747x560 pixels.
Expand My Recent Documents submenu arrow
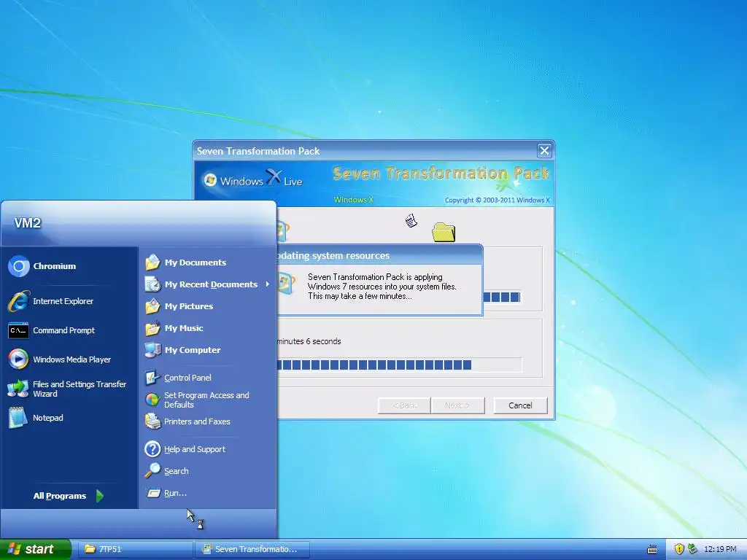[267, 284]
